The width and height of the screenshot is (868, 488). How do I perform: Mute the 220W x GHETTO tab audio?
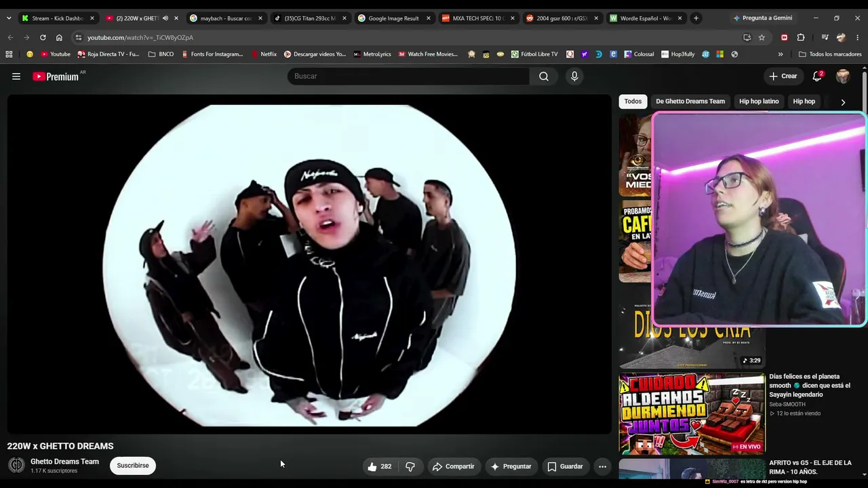click(165, 18)
